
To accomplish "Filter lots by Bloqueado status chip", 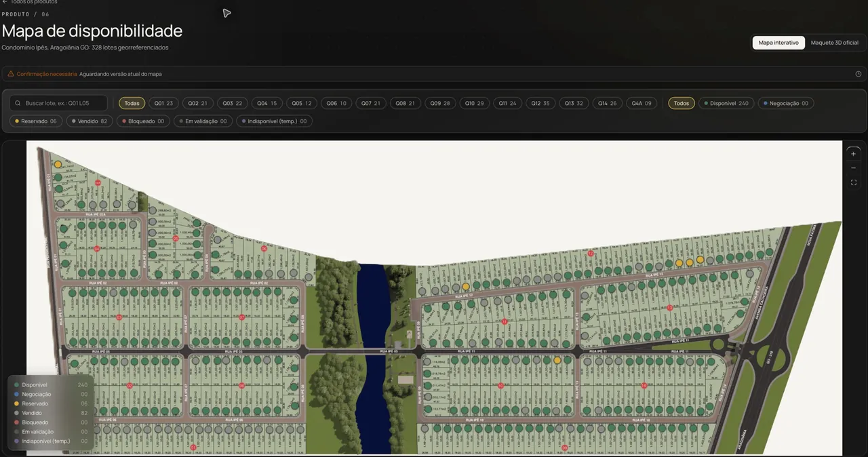I will pyautogui.click(x=143, y=121).
